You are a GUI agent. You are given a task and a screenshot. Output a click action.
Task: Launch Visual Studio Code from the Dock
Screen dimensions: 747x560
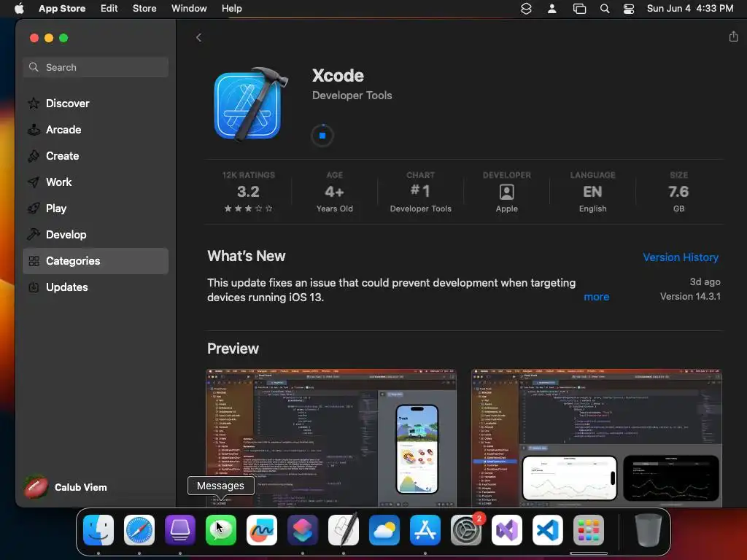548,530
